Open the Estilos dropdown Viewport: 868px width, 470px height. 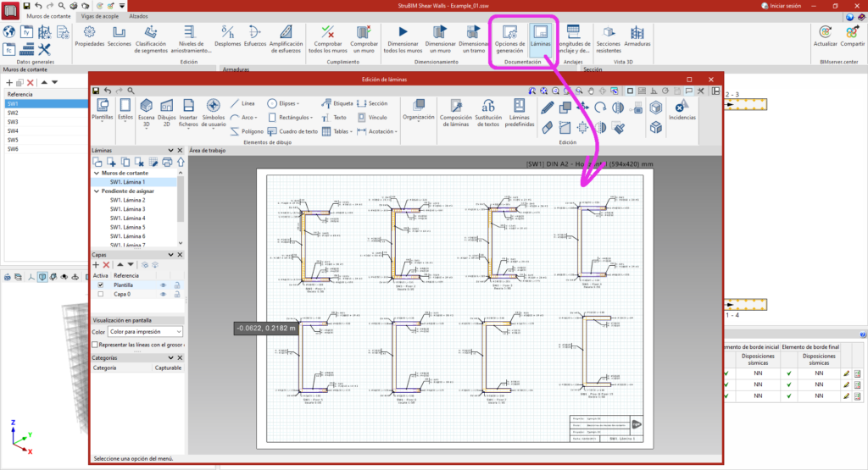coord(125,111)
